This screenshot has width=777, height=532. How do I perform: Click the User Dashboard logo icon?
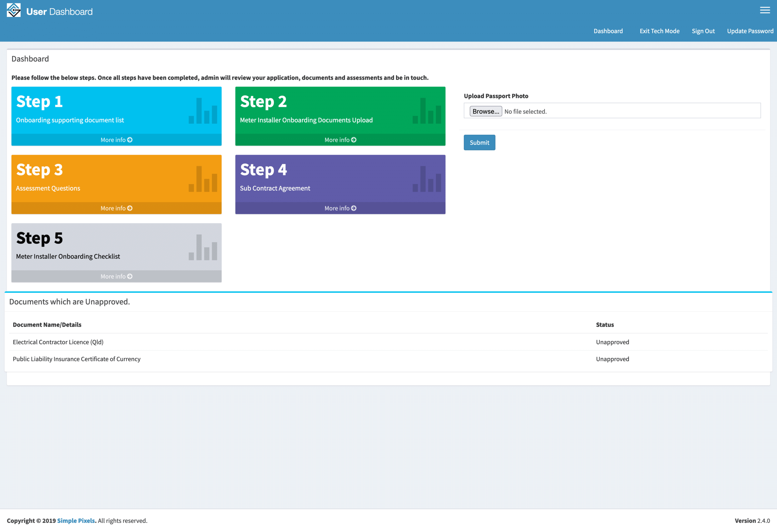pyautogui.click(x=14, y=10)
